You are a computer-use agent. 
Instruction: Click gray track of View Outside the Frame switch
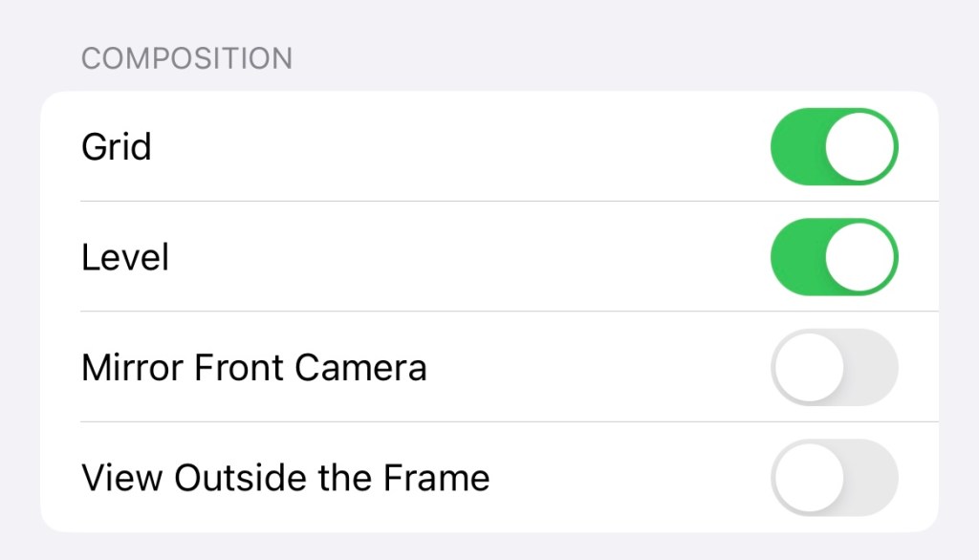point(872,477)
